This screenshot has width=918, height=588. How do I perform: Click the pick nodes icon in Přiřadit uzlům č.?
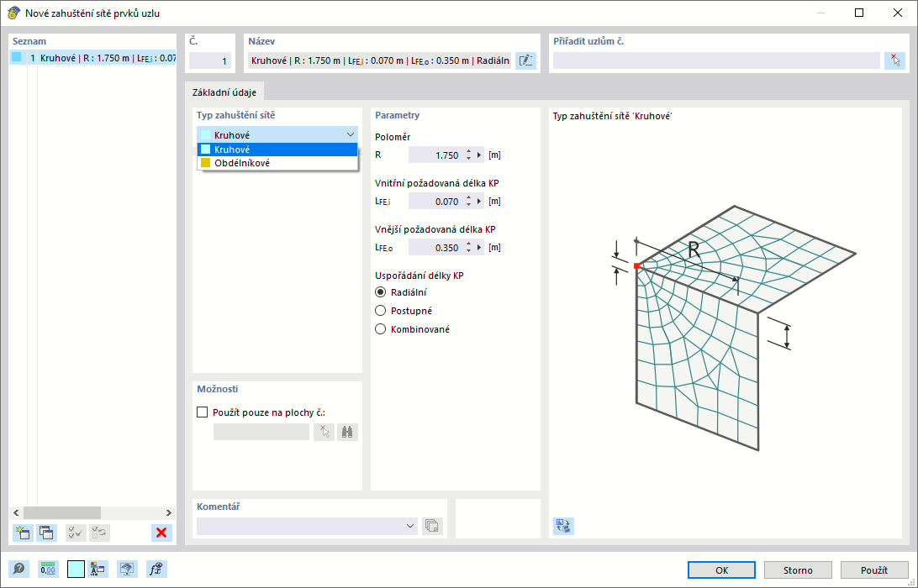[894, 60]
